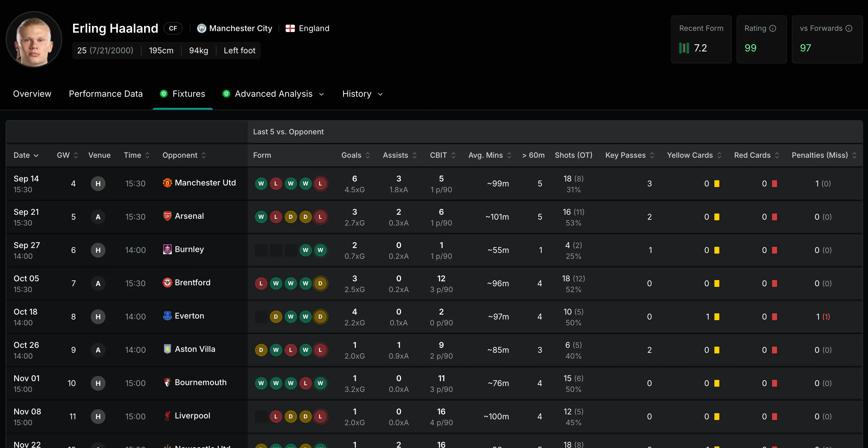Open the Bournemouth opponent link
The image size is (868, 448).
point(200,382)
